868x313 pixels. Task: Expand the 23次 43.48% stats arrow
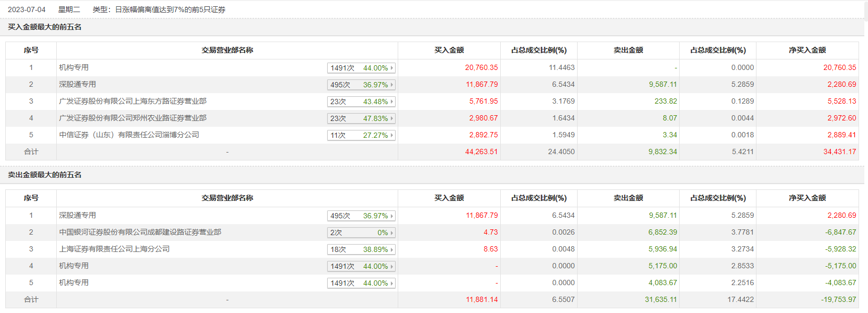click(x=391, y=102)
